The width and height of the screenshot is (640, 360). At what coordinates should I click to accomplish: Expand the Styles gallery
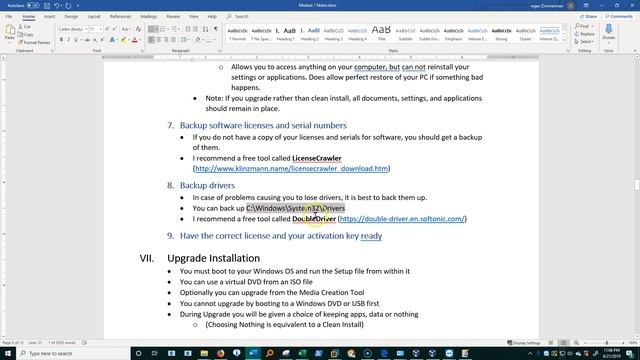[564, 40]
